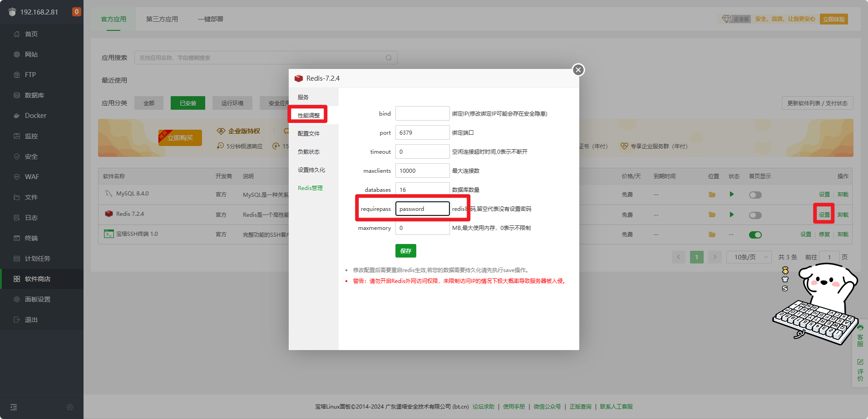The image size is (868, 419).
Task: Click the 终端 terminal icon
Action: pos(17,238)
